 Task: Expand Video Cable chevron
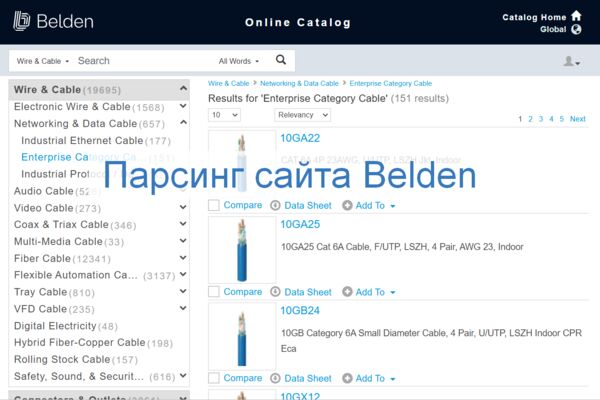pos(183,207)
